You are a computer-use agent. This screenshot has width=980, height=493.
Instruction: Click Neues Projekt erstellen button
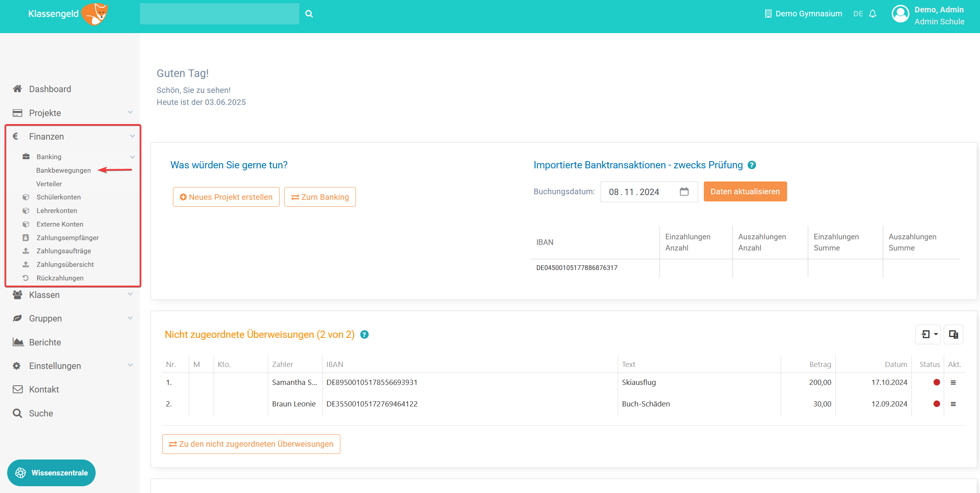click(226, 197)
